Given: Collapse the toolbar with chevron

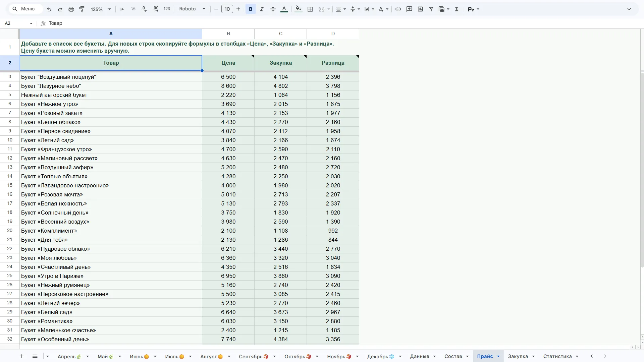Looking at the screenshot, I should pos(629,9).
